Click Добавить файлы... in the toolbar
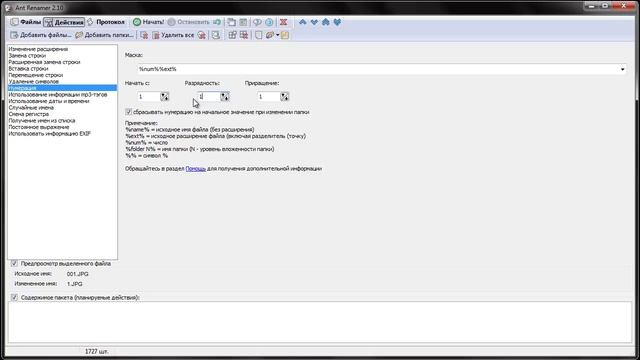640x360 pixels. tap(41, 35)
